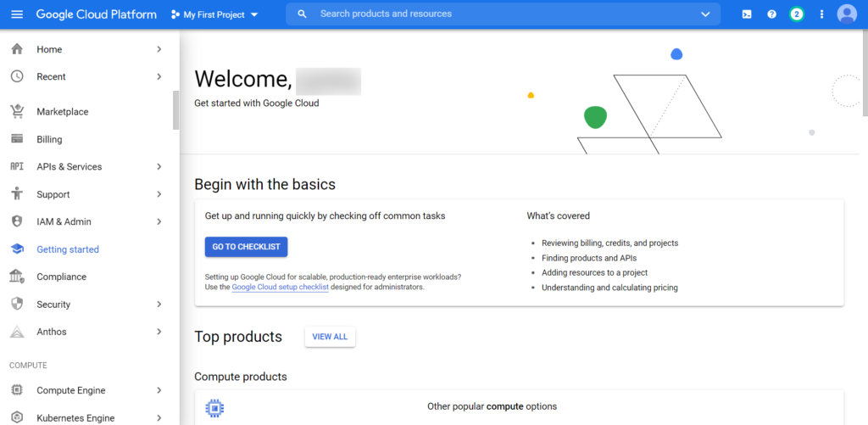
Task: Click 'Adding resources to a project' text
Action: click(594, 272)
